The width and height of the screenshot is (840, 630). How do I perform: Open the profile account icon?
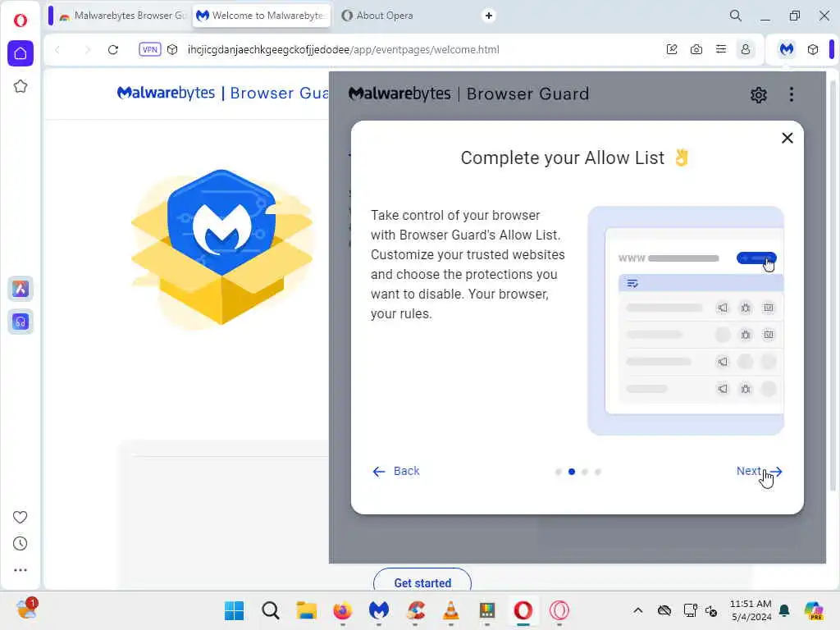point(745,49)
